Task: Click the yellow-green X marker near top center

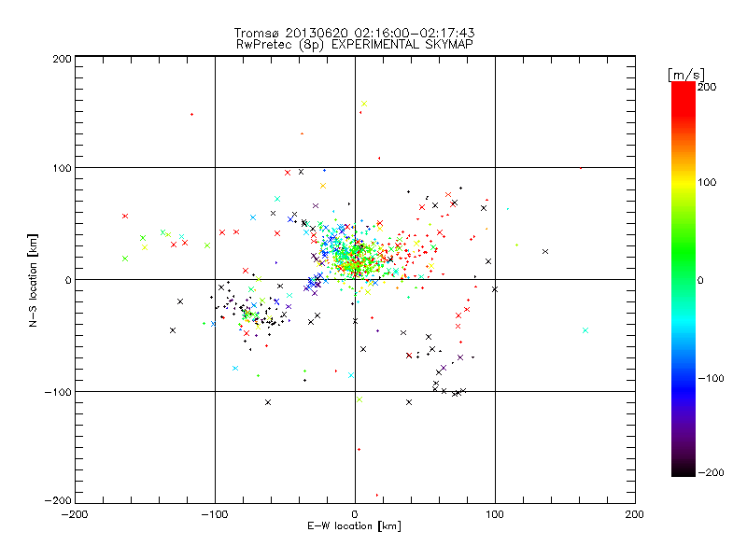Action: pos(364,104)
